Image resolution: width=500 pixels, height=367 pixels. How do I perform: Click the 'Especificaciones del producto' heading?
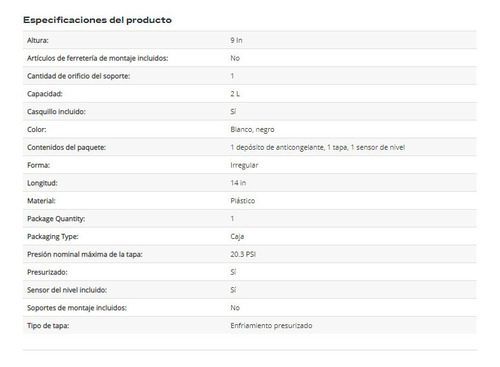pos(97,20)
